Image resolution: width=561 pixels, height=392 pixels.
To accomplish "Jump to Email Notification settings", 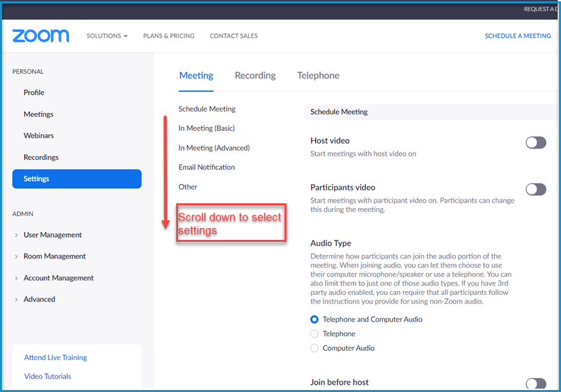I will click(207, 167).
